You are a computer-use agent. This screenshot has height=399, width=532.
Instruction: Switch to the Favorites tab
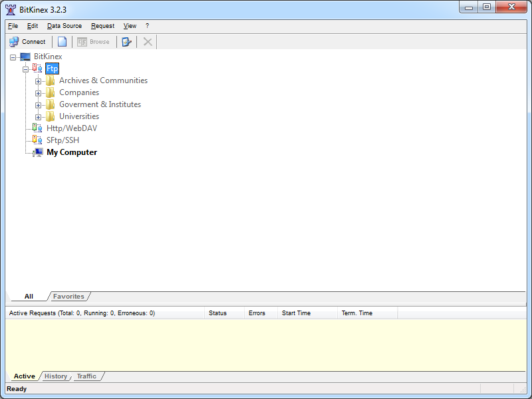[x=68, y=297]
